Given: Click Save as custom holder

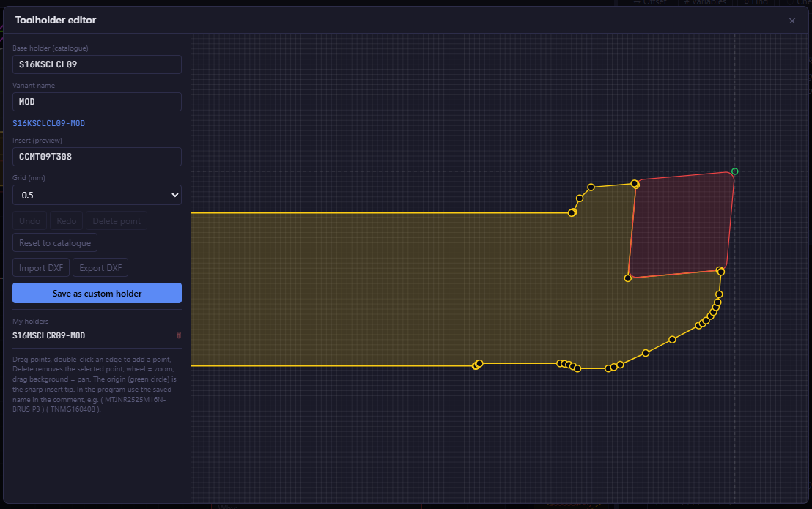Looking at the screenshot, I should click(x=97, y=293).
